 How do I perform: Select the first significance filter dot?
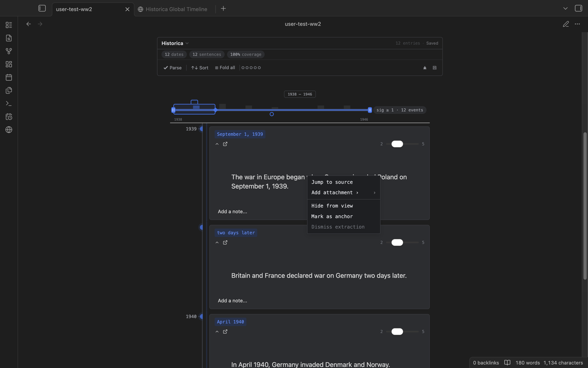pyautogui.click(x=243, y=68)
